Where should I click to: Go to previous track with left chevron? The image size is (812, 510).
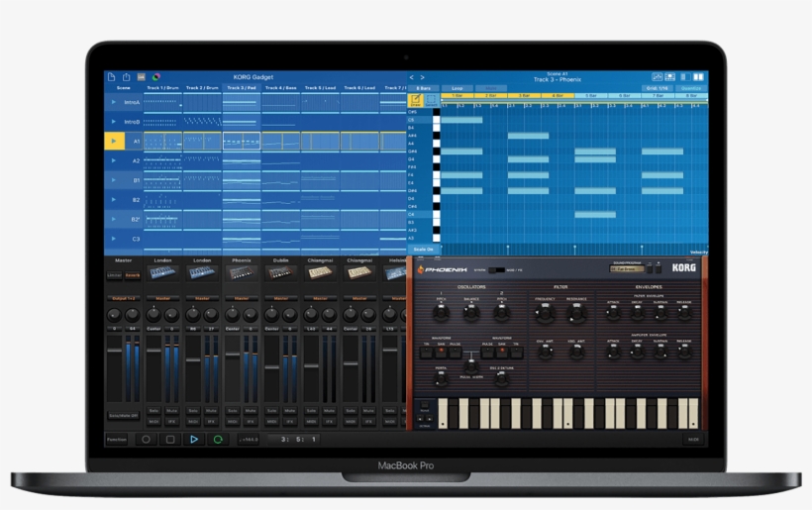pos(412,77)
